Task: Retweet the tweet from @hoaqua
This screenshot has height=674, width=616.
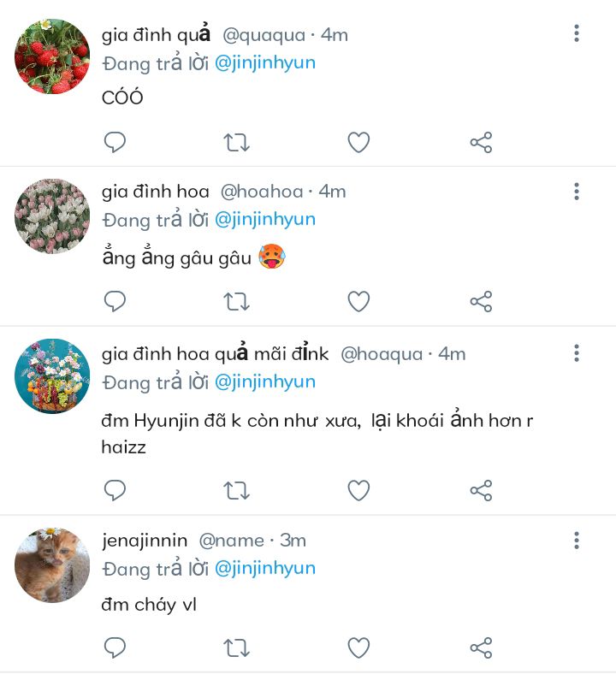Action: (236, 490)
